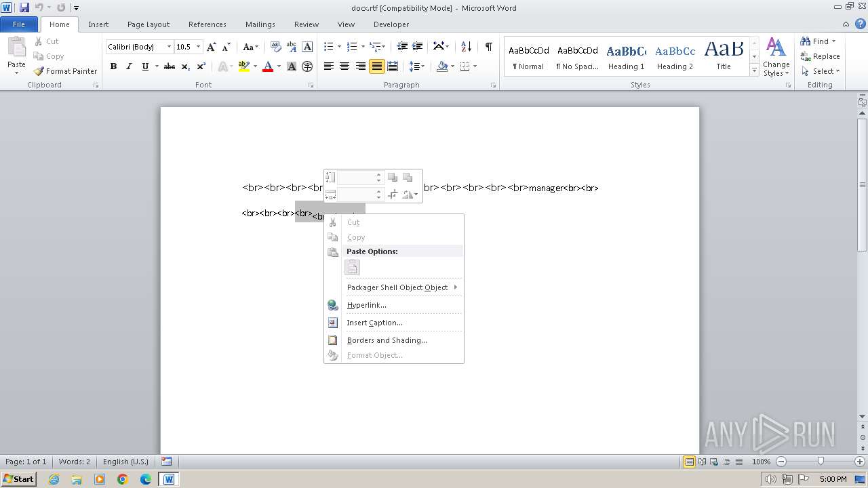This screenshot has height=488, width=868.
Task: Open the Bullets list dropdown arrow
Action: (x=340, y=47)
